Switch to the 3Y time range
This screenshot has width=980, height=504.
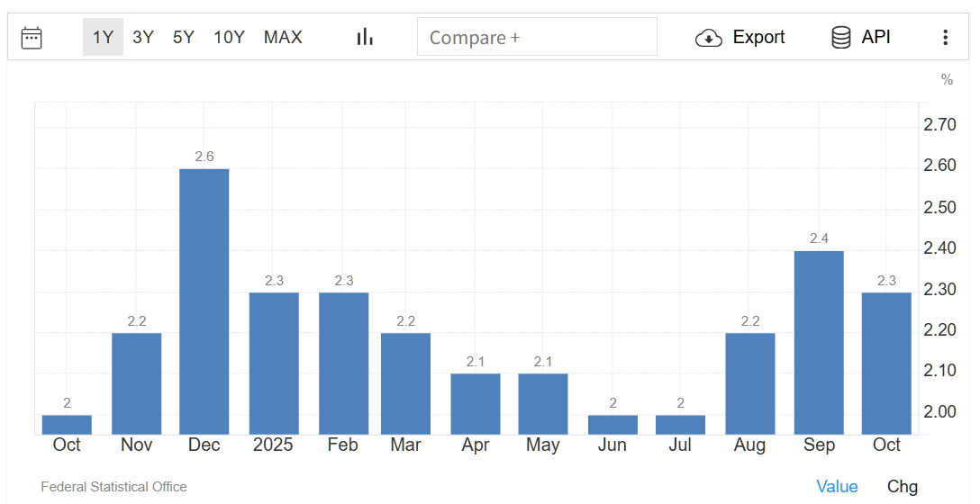point(143,37)
